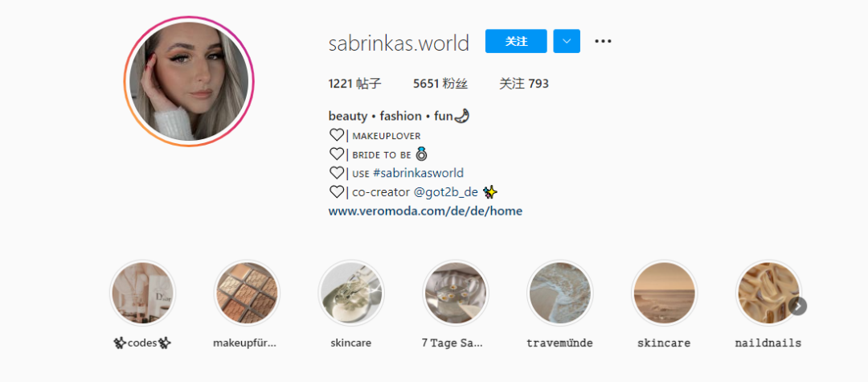Image resolution: width=868 pixels, height=382 pixels.
Task: Open the #sabrinkasworld hashtag link
Action: (x=418, y=173)
